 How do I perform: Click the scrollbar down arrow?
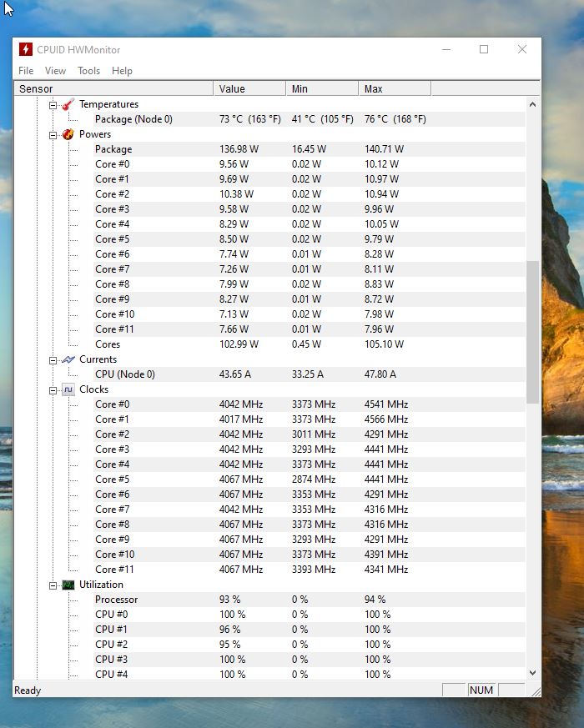532,673
